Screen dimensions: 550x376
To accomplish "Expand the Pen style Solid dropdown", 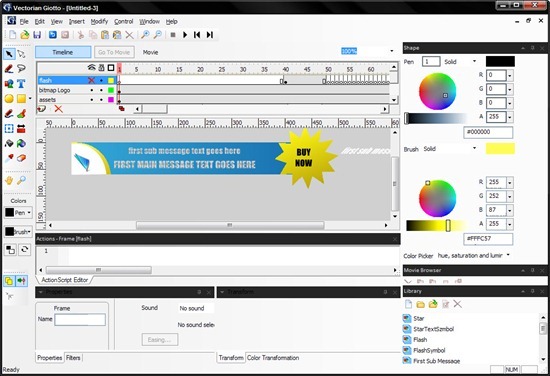I will pos(474,61).
